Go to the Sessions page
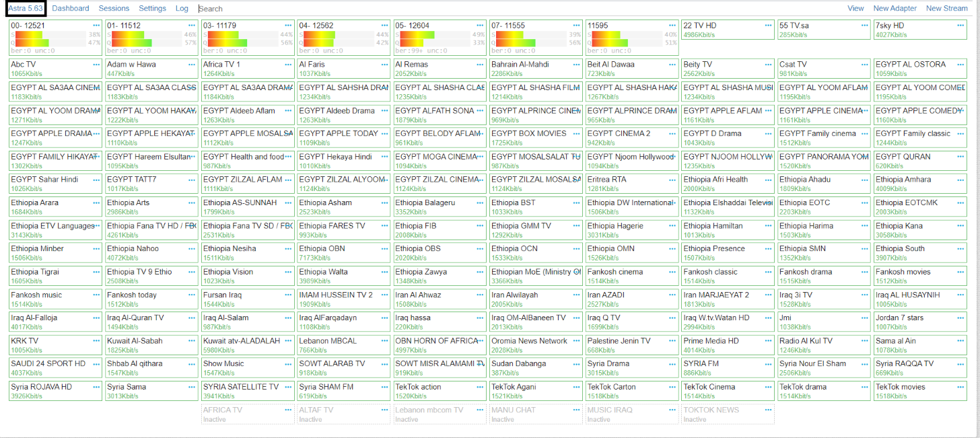The width and height of the screenshot is (980, 438). tap(114, 8)
